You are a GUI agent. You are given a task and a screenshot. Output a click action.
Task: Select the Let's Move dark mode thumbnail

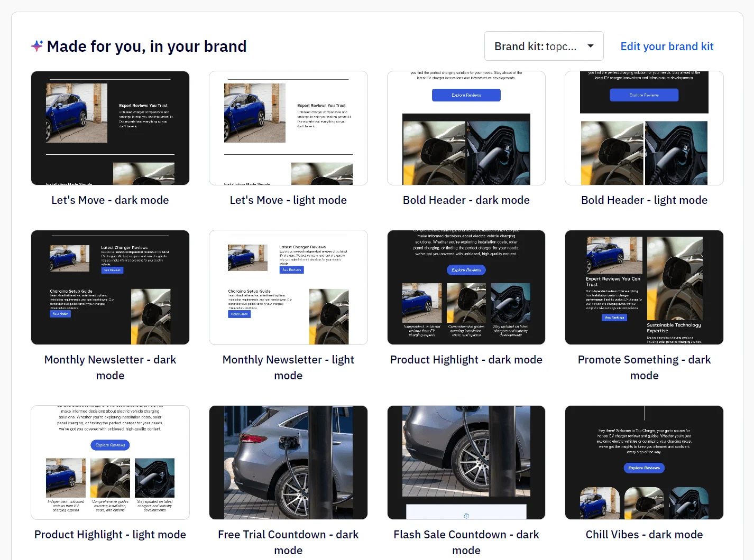(110, 128)
